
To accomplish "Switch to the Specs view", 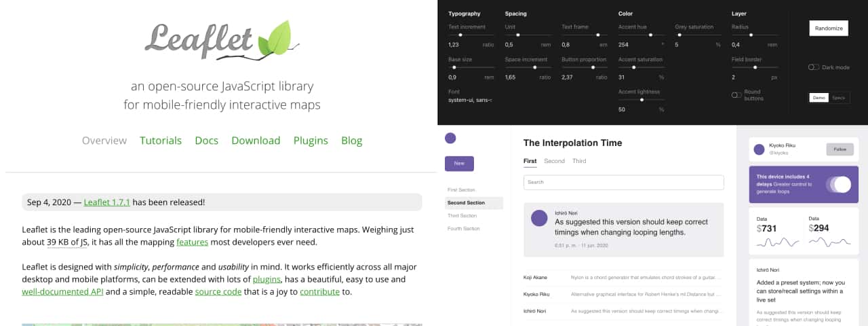I will (x=839, y=98).
